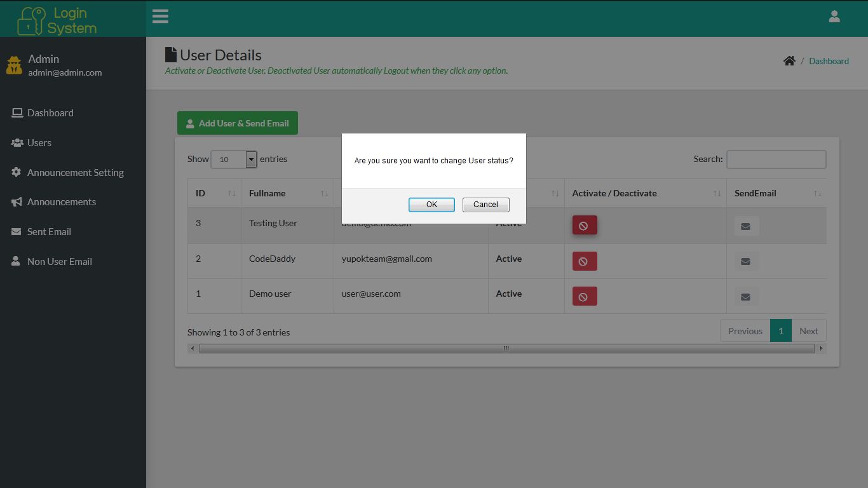
Task: Sort by Activate / Deactivate column
Action: point(646,193)
